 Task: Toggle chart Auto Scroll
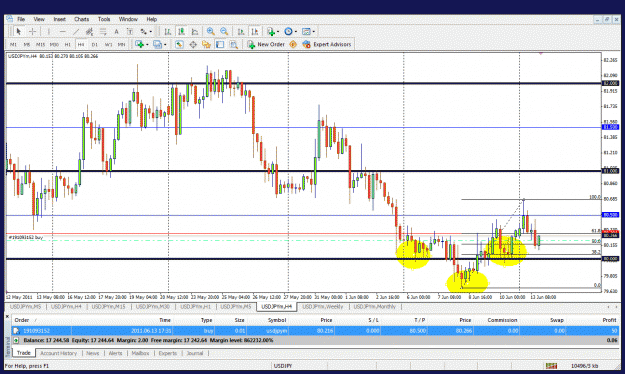[241, 31]
